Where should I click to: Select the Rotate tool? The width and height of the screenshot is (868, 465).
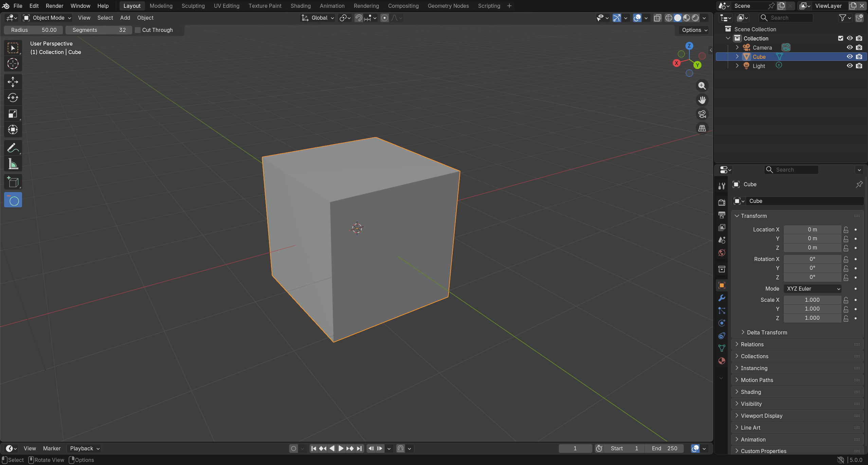(13, 98)
